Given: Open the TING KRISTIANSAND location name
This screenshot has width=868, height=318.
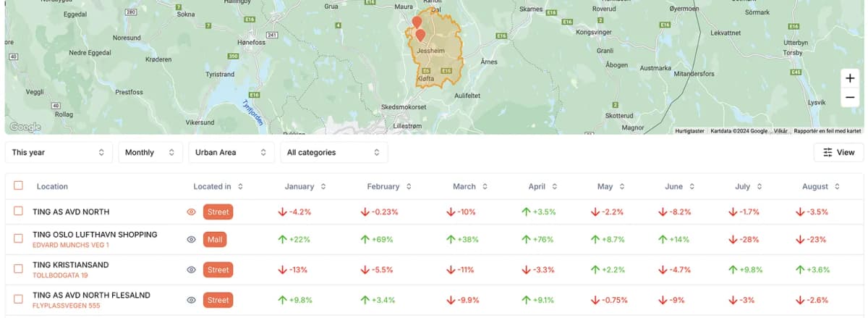Looking at the screenshot, I should (x=70, y=265).
